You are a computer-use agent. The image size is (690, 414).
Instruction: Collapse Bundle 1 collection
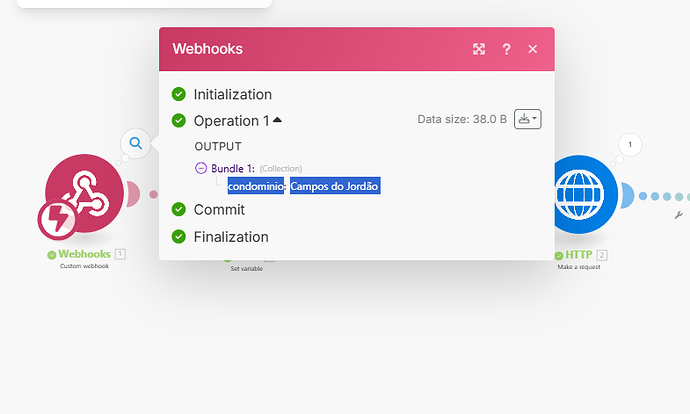pos(200,168)
